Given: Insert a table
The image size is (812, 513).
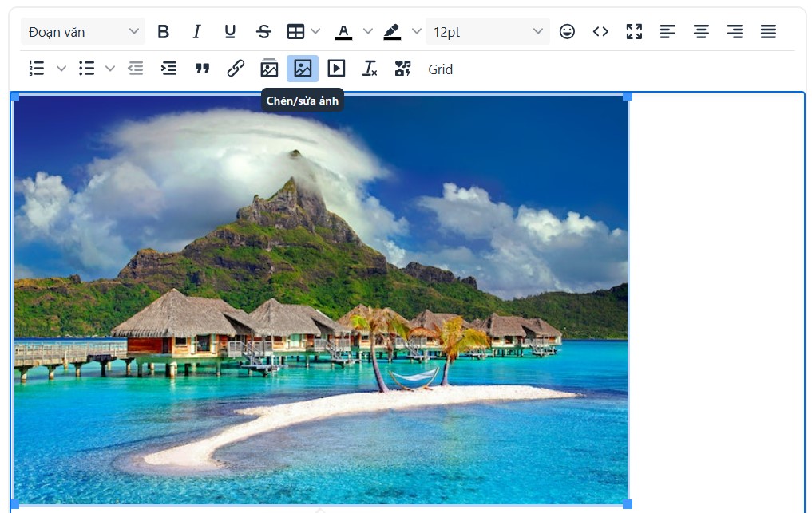Looking at the screenshot, I should [295, 32].
